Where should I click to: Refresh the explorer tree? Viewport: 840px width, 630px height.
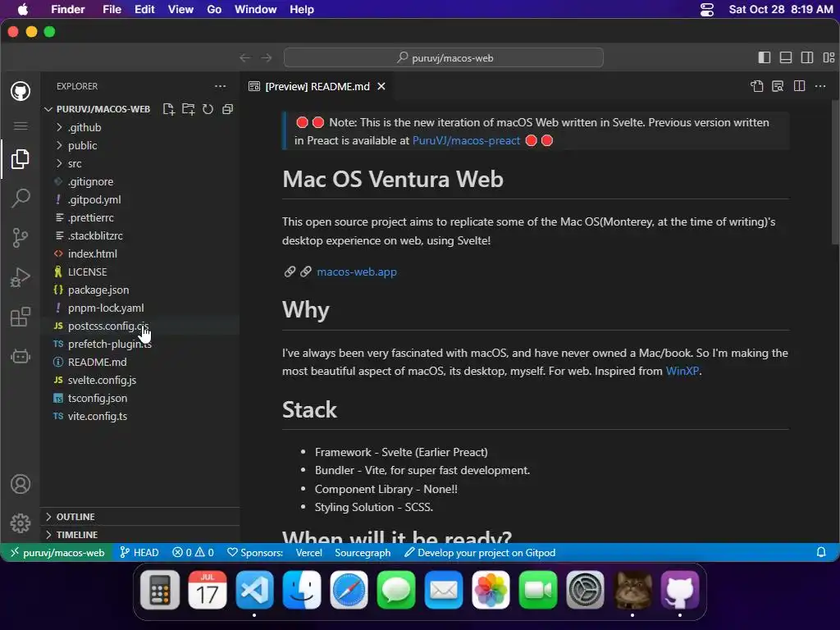pyautogui.click(x=208, y=109)
